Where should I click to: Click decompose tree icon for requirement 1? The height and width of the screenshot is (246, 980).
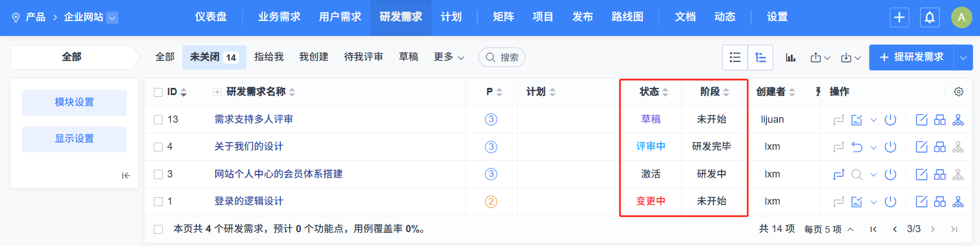tap(958, 202)
